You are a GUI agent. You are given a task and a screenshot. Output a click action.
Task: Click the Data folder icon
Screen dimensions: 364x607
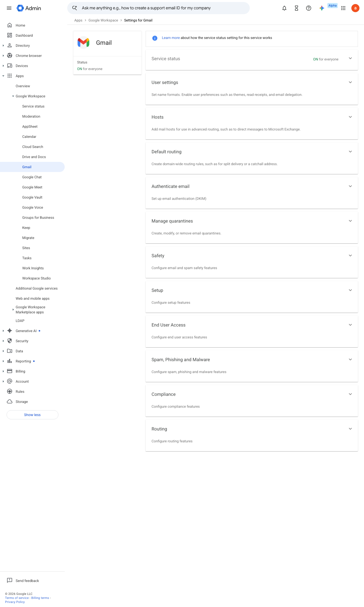click(10, 351)
